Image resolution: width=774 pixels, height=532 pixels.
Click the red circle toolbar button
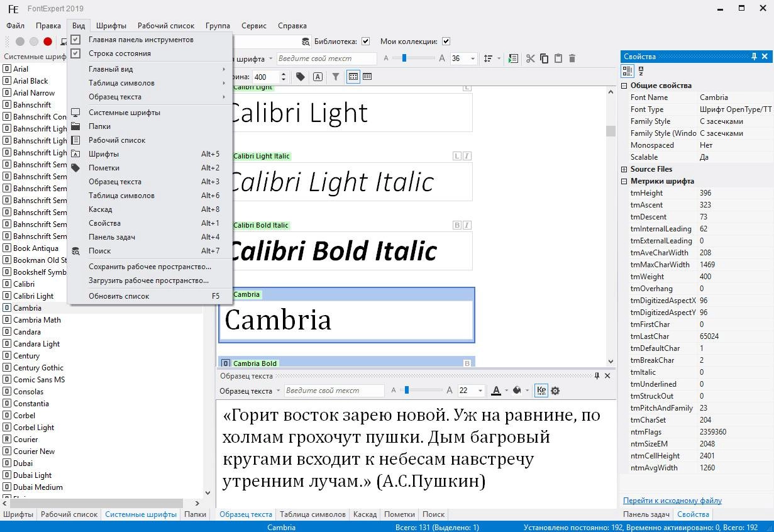tap(48, 42)
